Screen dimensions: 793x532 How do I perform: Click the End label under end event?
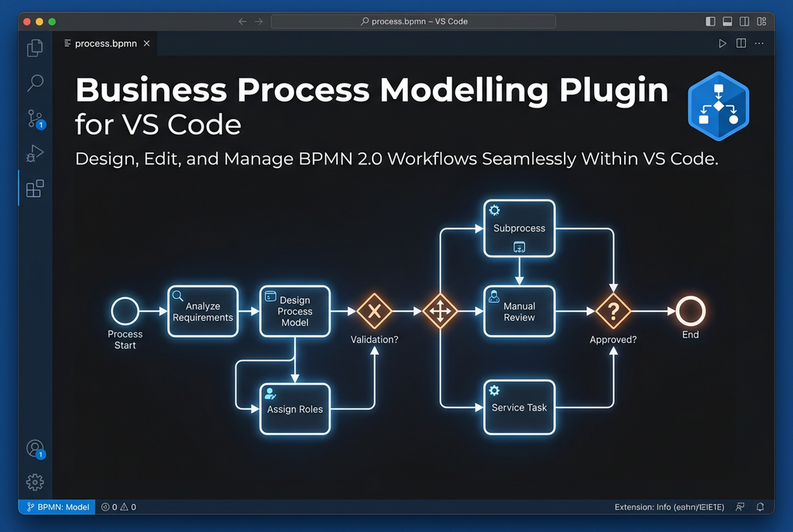(x=690, y=335)
